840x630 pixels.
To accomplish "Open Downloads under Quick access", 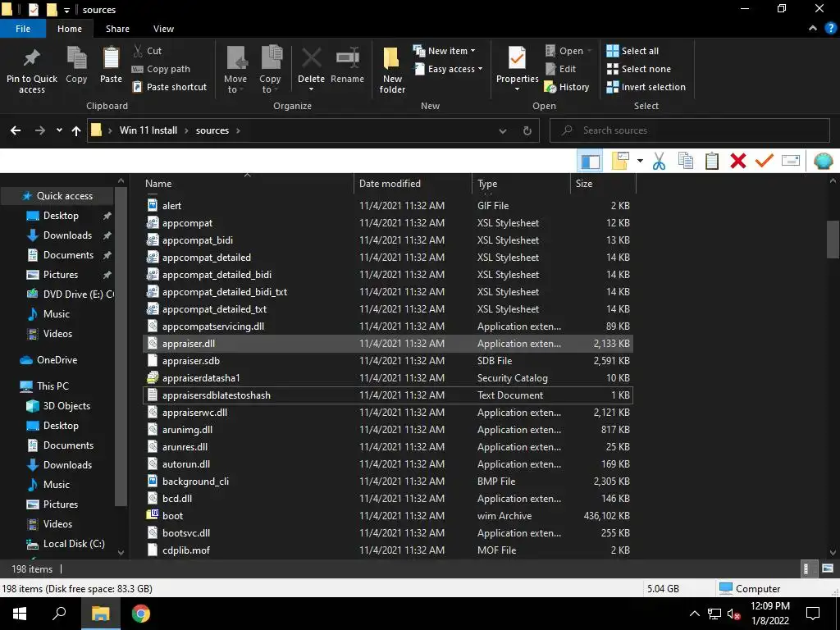I will pyautogui.click(x=67, y=235).
